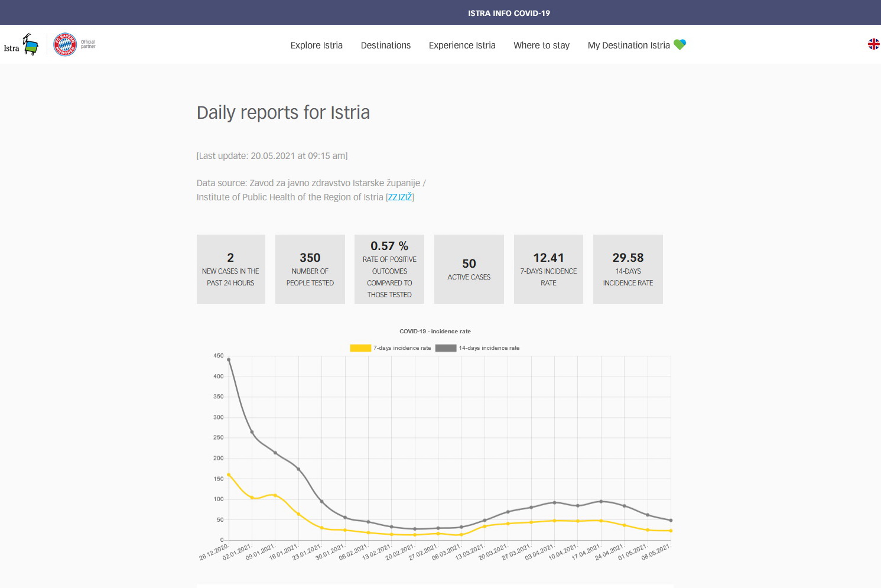The image size is (881, 588).
Task: Click the 16.01.2021 gray data point
Action: pos(298,469)
